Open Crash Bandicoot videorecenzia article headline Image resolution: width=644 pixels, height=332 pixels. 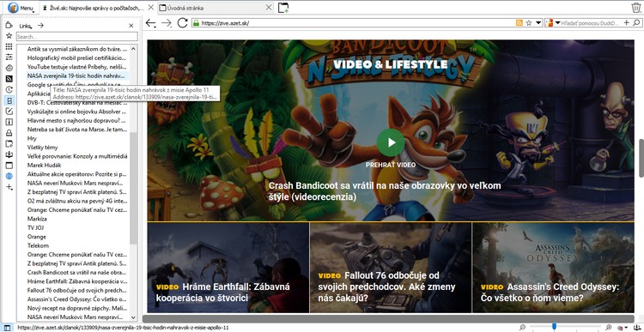point(385,191)
